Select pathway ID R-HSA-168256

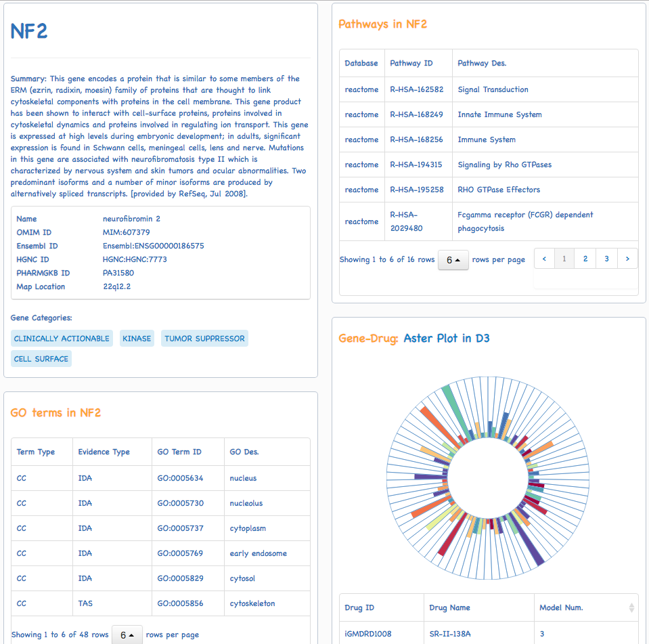pyautogui.click(x=416, y=139)
